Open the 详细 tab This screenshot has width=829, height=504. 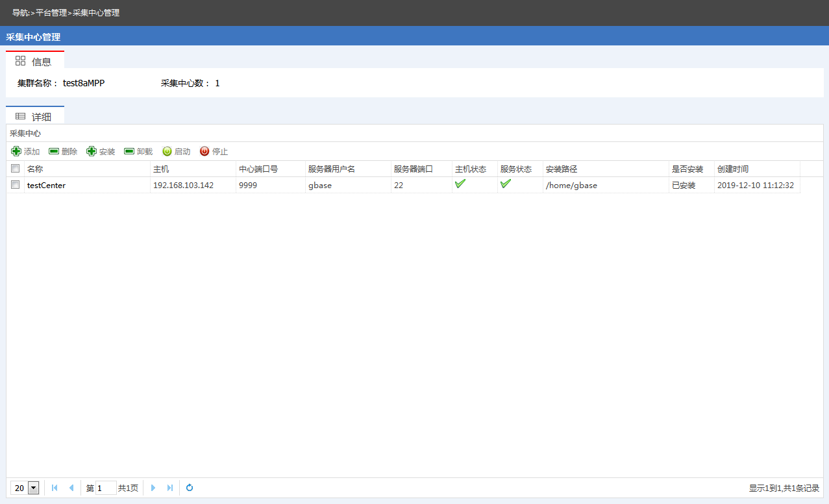pos(35,115)
